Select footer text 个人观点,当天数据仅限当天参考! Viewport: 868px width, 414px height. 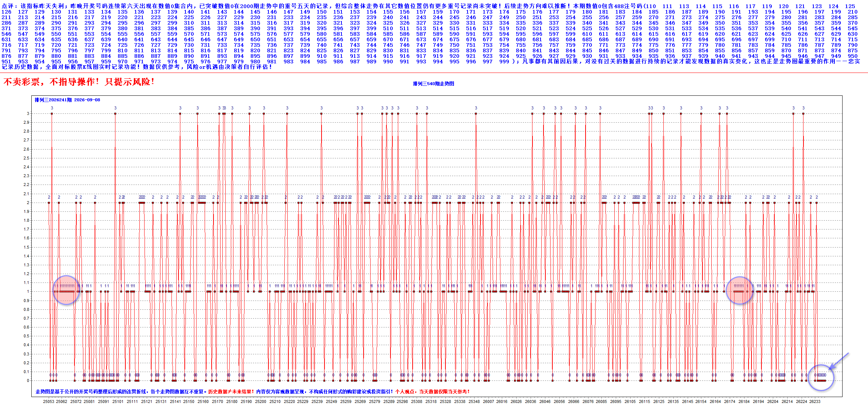click(433, 392)
